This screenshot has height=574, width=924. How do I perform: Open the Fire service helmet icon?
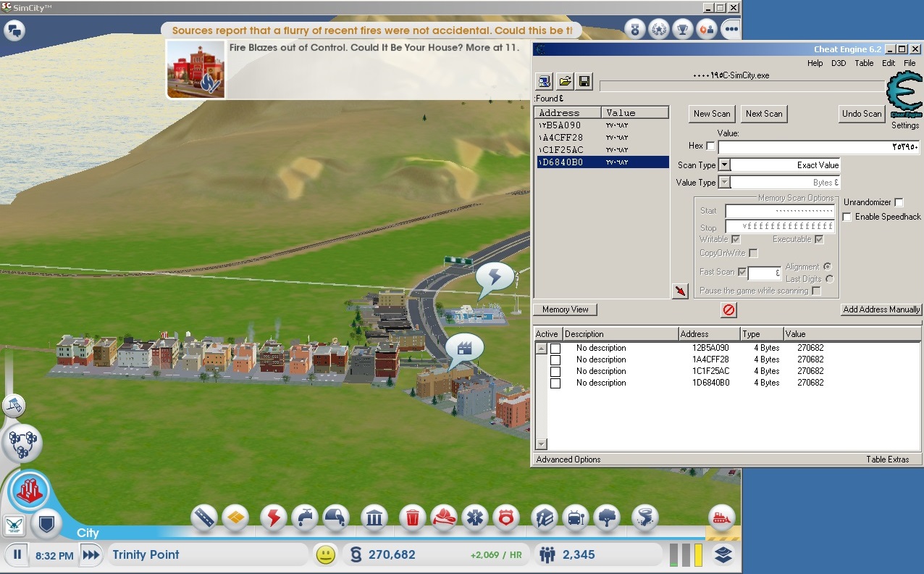coord(444,517)
